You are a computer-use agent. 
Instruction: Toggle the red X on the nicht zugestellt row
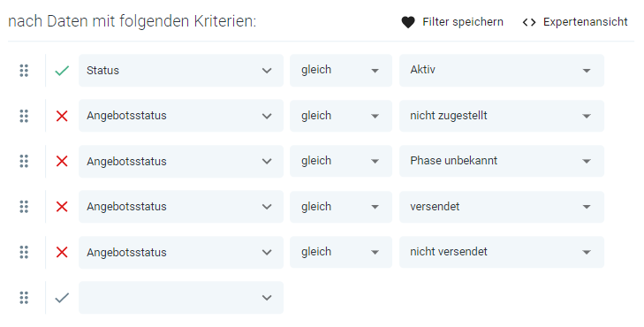point(62,117)
